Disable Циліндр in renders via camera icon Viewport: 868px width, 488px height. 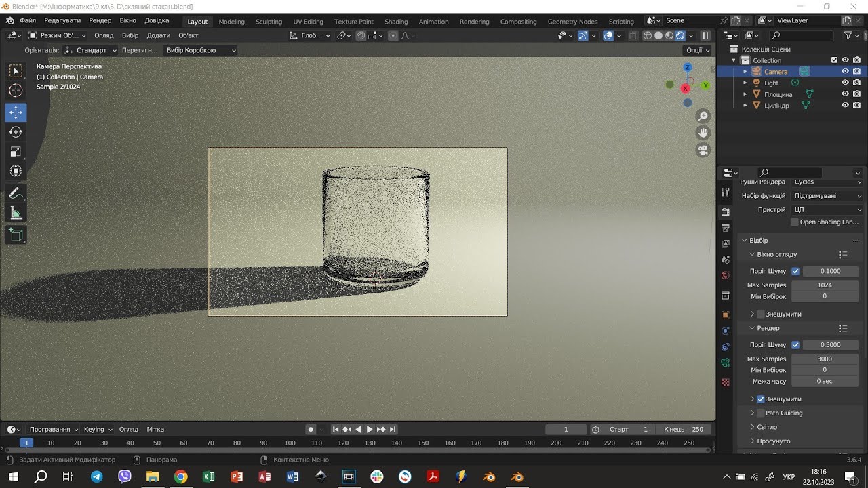[857, 106]
